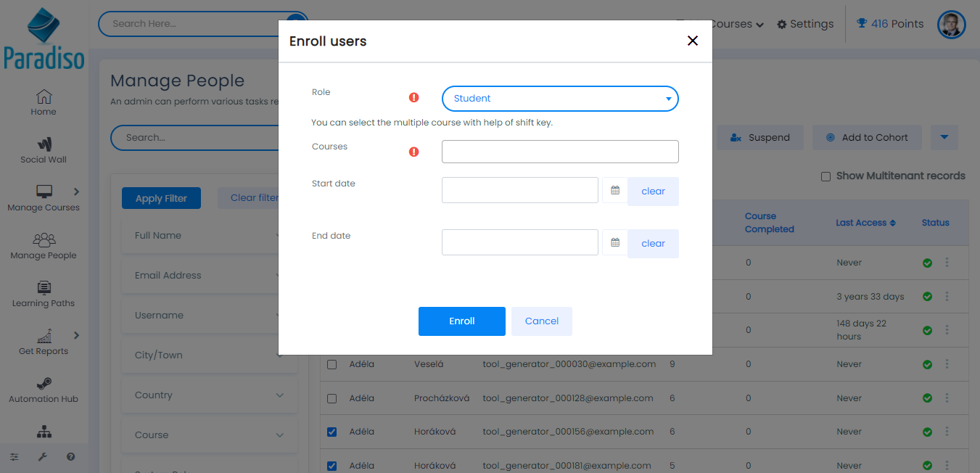Open the Start date calendar picker
The image size is (980, 473).
click(x=615, y=191)
